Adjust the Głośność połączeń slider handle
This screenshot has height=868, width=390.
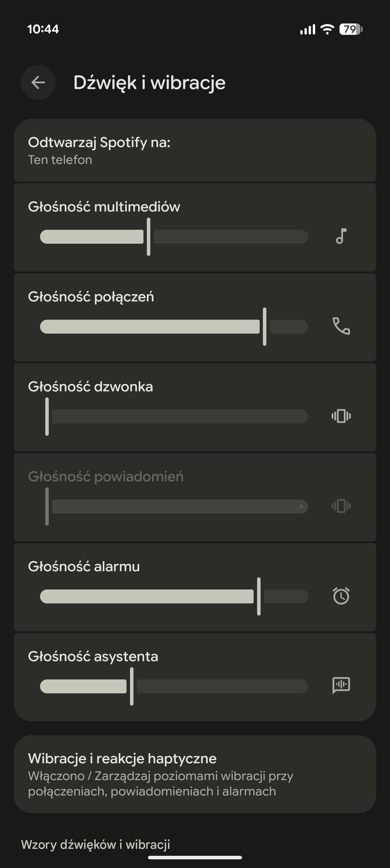tap(265, 326)
